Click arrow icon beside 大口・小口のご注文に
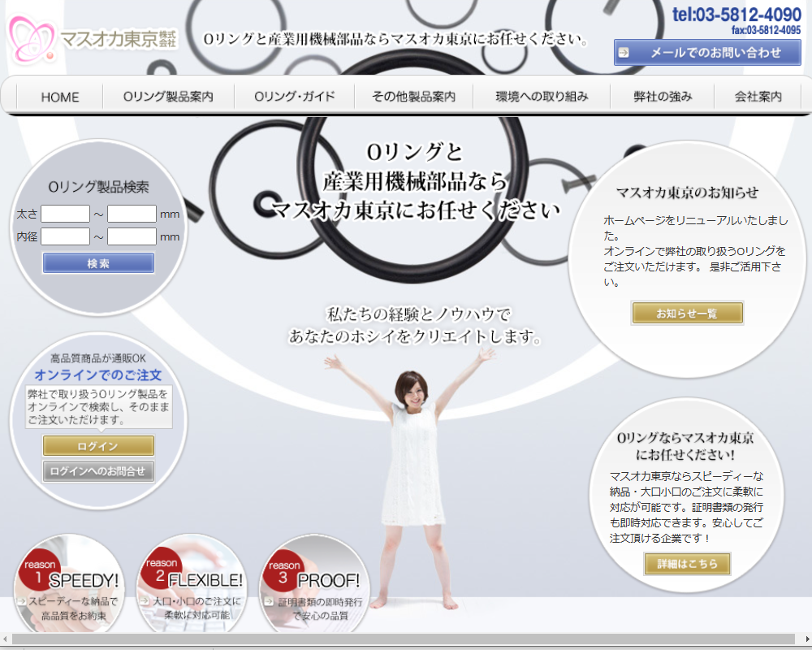Image resolution: width=812 pixels, height=650 pixels. click(145, 602)
